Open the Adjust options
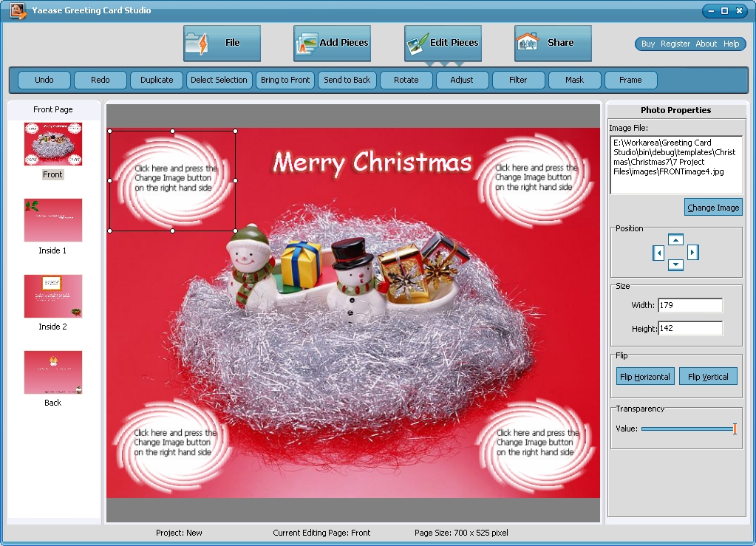 pyautogui.click(x=462, y=80)
